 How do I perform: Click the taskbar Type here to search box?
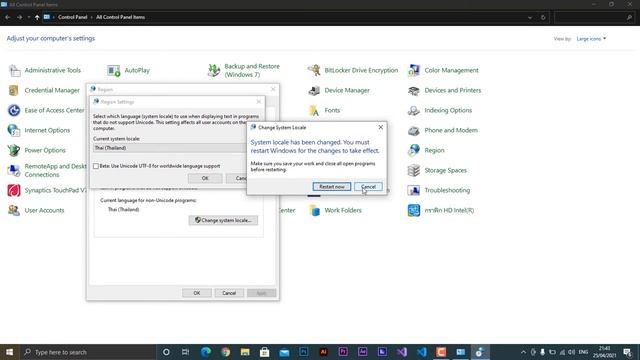pyautogui.click(x=88, y=352)
